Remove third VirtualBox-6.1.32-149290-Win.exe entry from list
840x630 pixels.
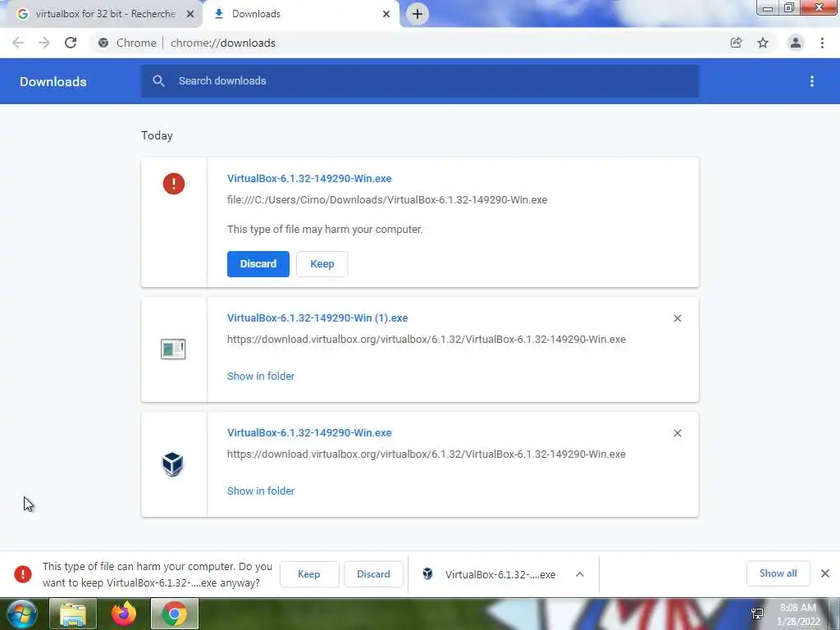tap(677, 433)
